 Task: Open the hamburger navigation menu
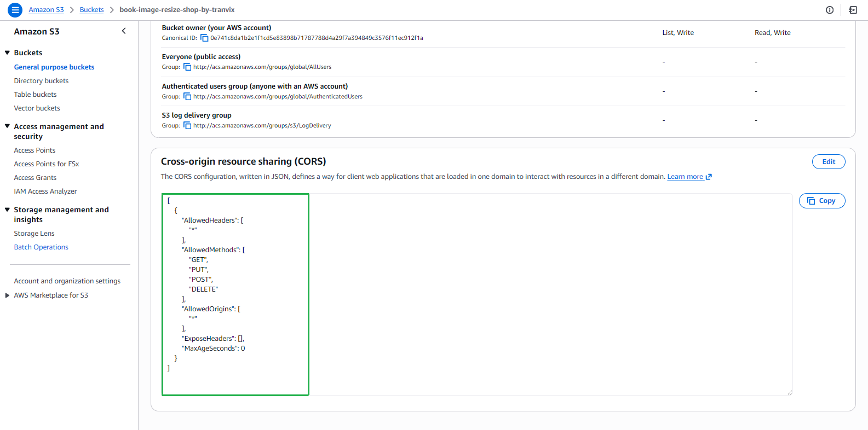[15, 10]
